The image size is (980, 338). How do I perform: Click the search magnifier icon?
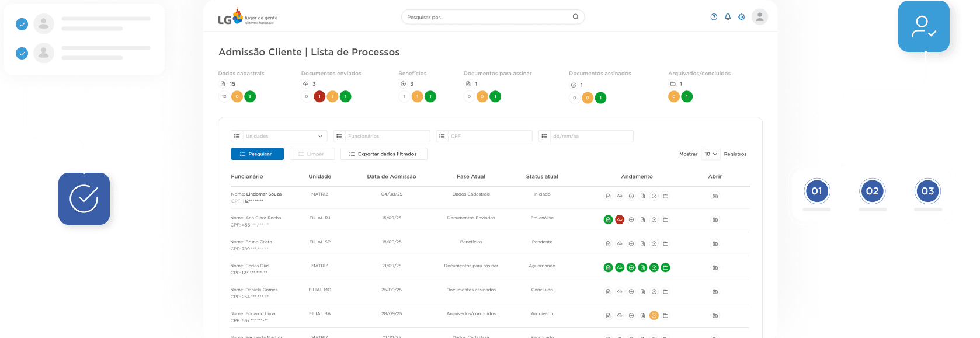(575, 17)
